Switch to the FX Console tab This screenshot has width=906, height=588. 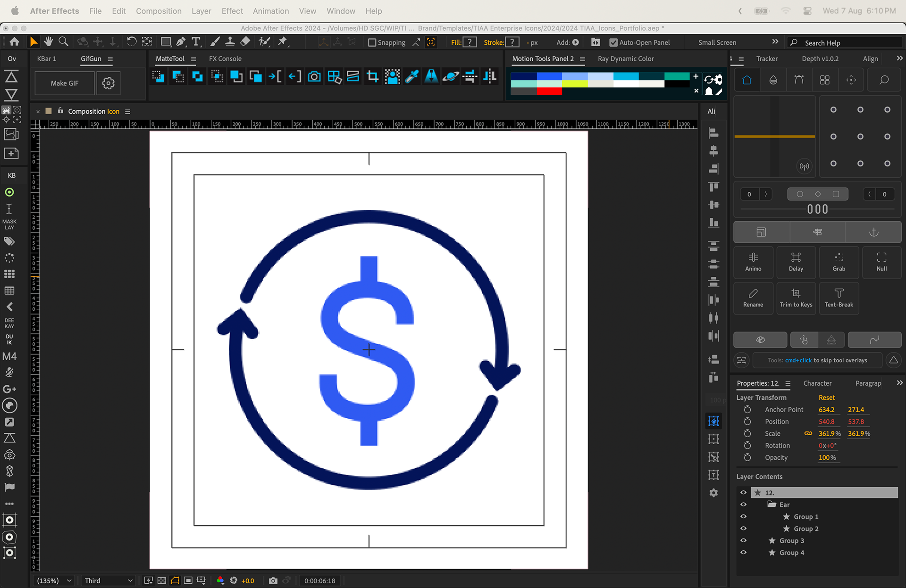click(225, 59)
